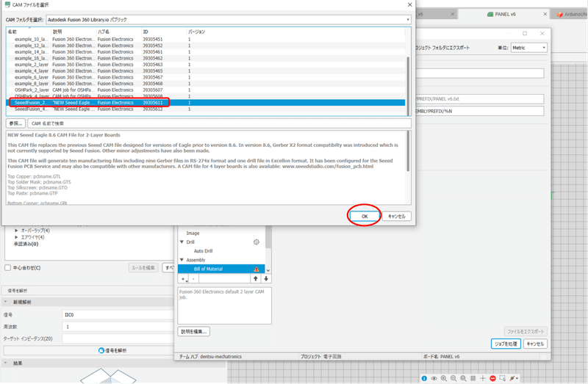The height and width of the screenshot is (384, 588).
Task: Collapse the Drill tree node
Action: [x=182, y=242]
